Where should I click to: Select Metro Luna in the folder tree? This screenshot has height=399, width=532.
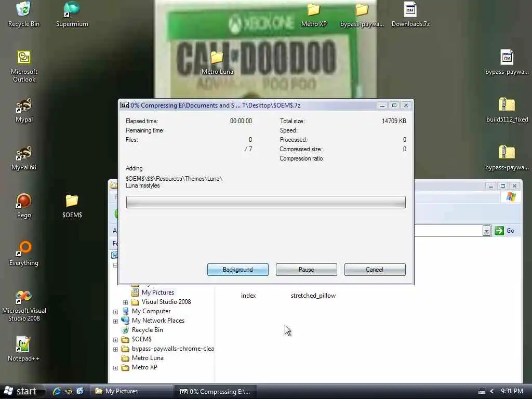[148, 358]
